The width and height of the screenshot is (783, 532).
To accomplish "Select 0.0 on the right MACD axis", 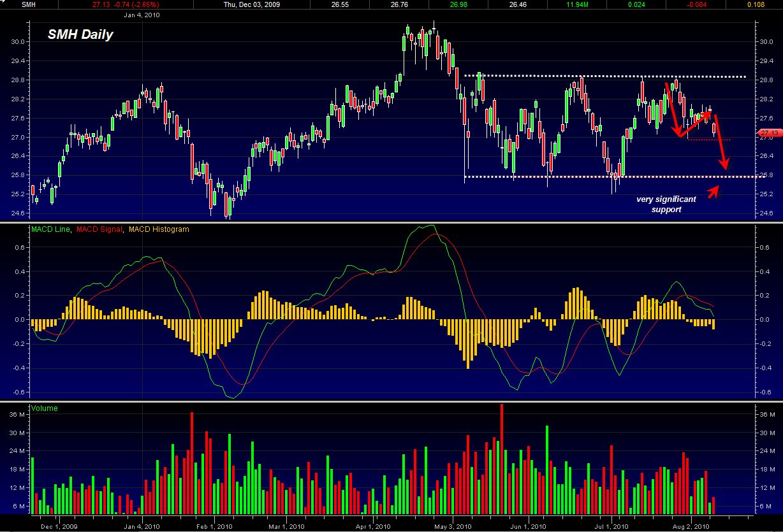I will click(764, 320).
